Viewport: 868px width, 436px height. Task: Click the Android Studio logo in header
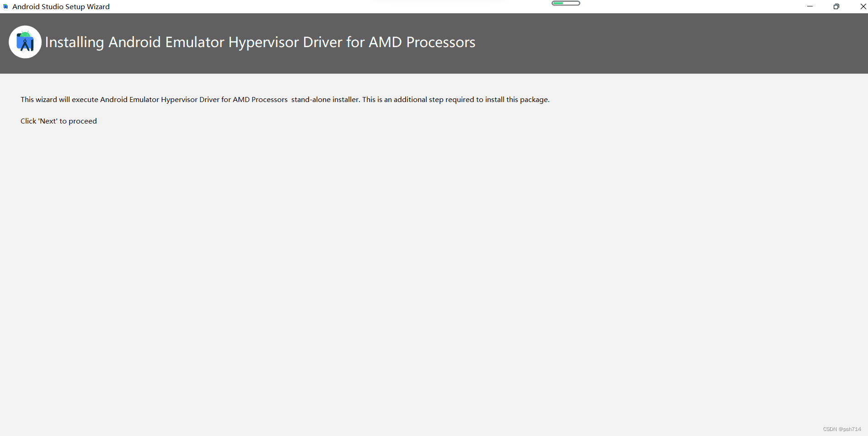click(25, 42)
